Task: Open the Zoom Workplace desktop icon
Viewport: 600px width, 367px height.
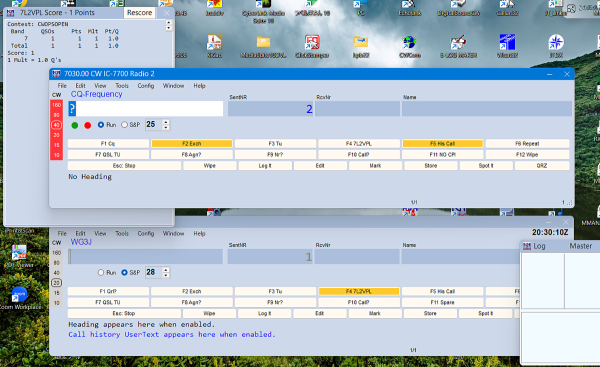Action: click(20, 298)
